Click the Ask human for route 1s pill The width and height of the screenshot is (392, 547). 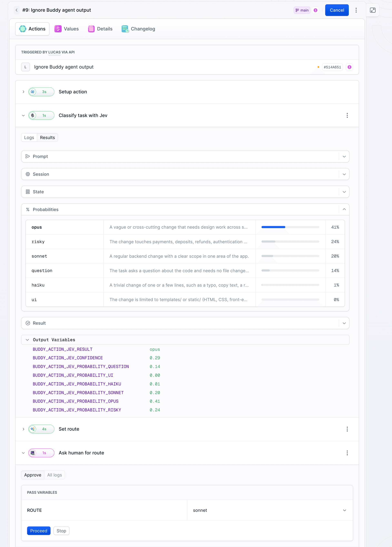coord(41,453)
